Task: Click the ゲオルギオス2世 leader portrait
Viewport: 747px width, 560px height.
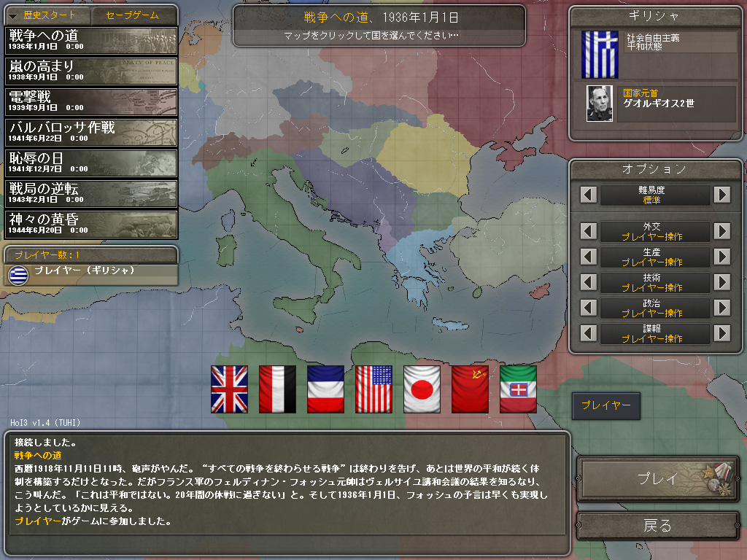Action: tap(600, 104)
